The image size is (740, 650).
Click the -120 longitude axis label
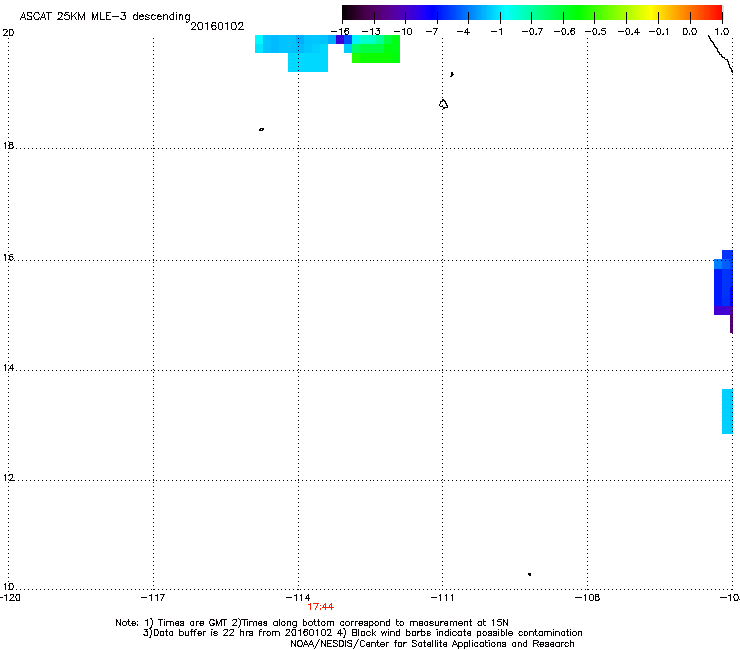(10, 598)
